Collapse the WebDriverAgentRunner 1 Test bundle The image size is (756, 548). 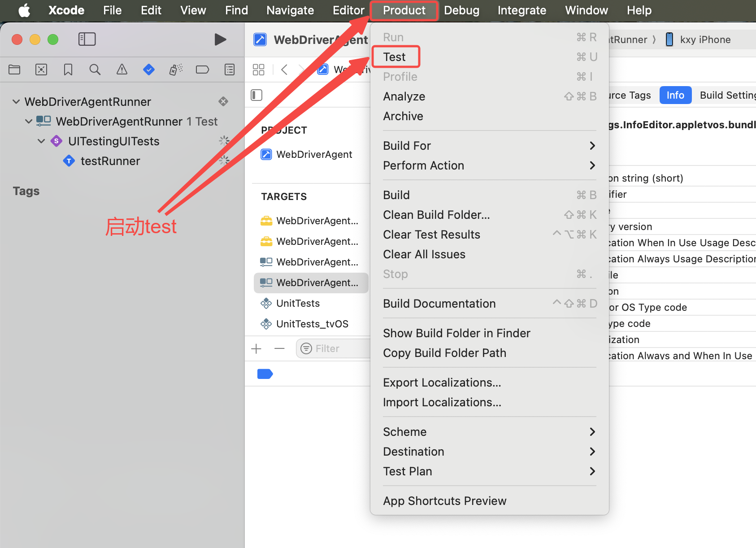[x=29, y=122]
